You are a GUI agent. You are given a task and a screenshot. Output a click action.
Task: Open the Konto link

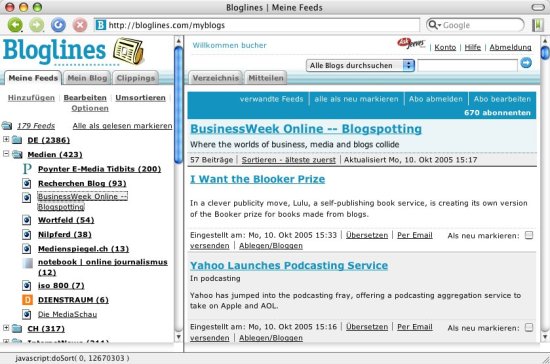(x=445, y=47)
